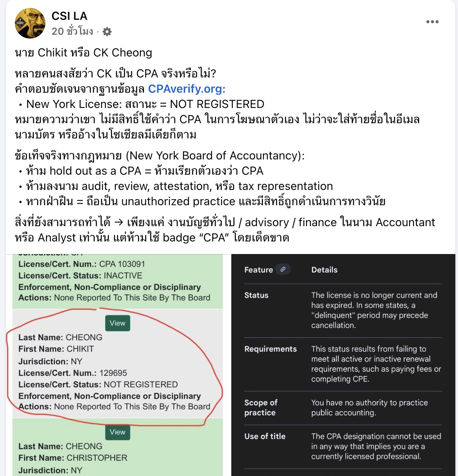The image size is (458, 476).
Task: Click the Details column header
Action: click(x=324, y=270)
